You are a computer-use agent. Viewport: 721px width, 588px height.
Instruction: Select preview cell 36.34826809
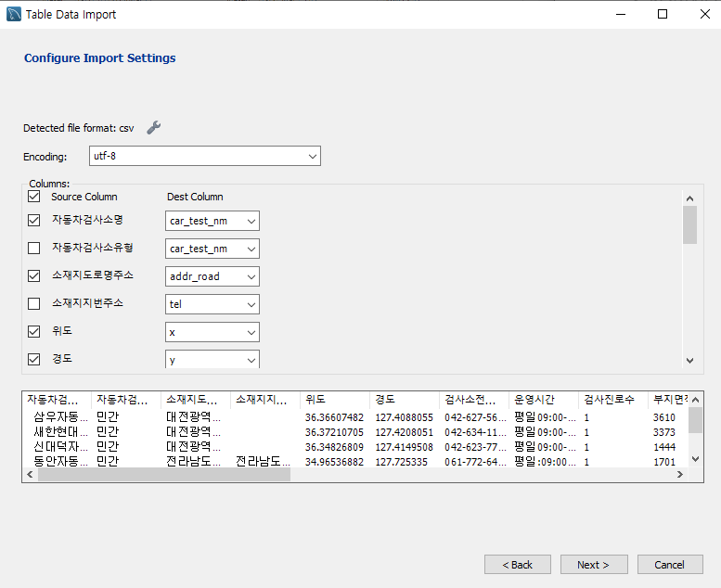(x=334, y=447)
